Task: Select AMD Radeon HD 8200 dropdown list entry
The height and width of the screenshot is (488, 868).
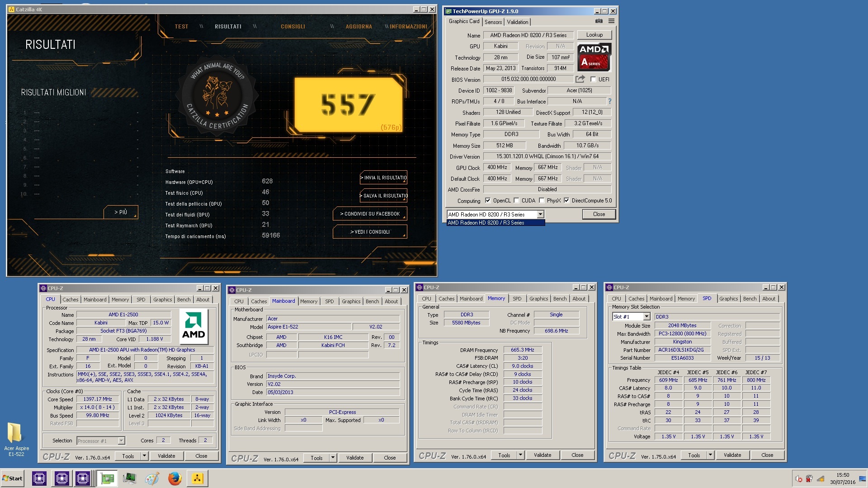Action: [495, 223]
